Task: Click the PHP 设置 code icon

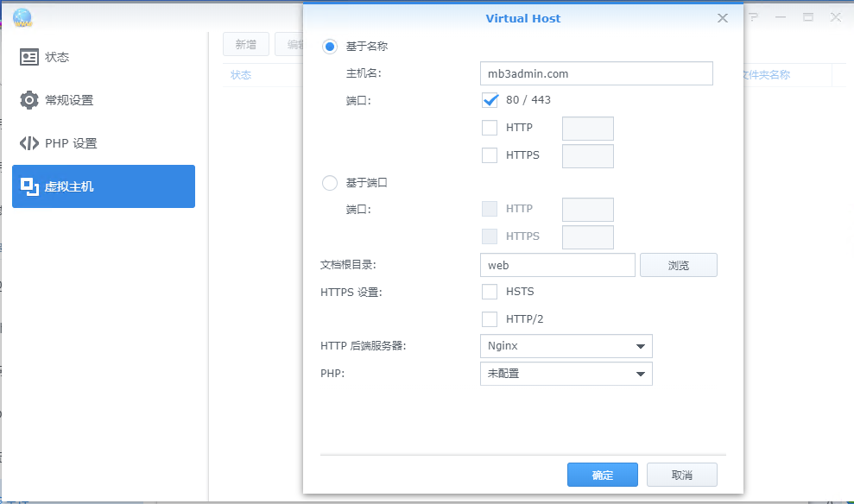Action: click(x=28, y=143)
